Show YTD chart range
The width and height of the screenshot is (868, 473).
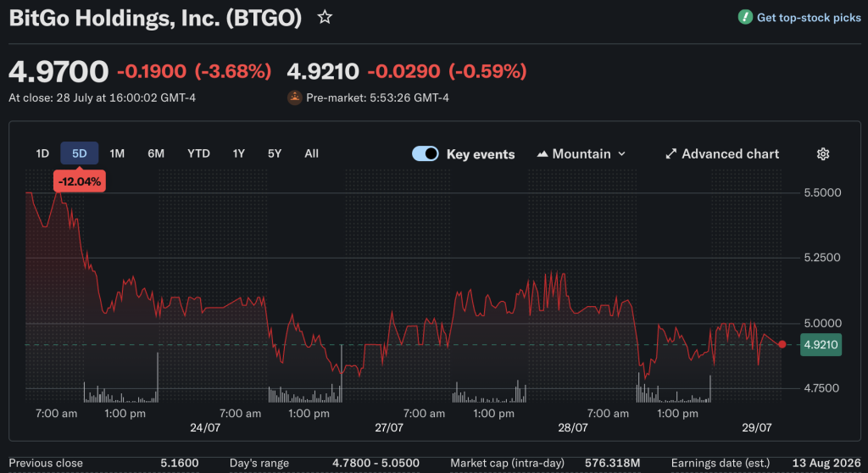coord(198,153)
